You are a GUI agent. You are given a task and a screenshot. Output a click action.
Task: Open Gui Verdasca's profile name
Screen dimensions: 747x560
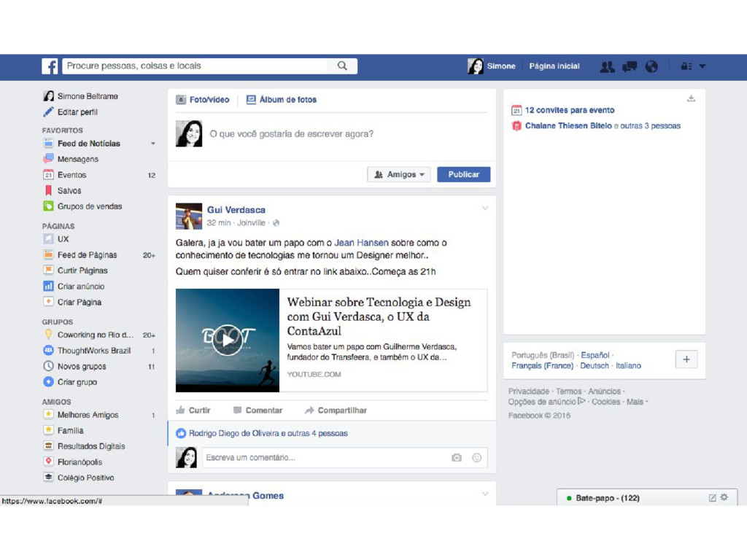(236, 210)
